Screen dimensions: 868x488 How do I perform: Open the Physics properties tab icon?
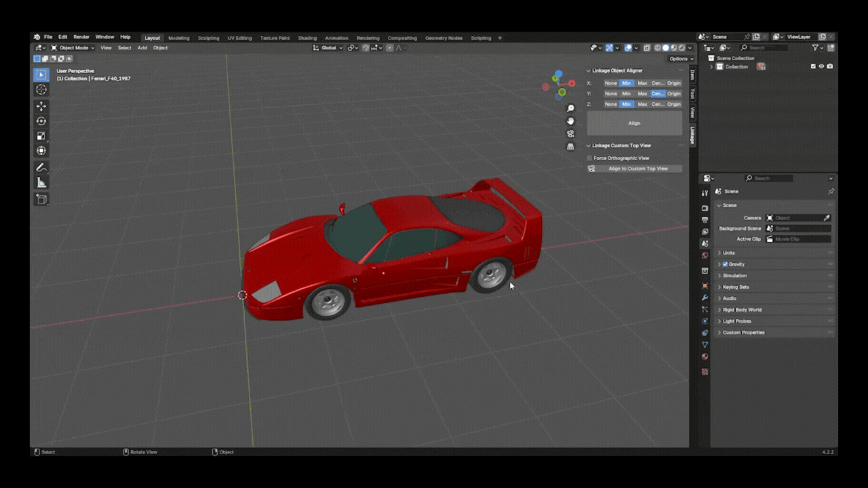[705, 321]
